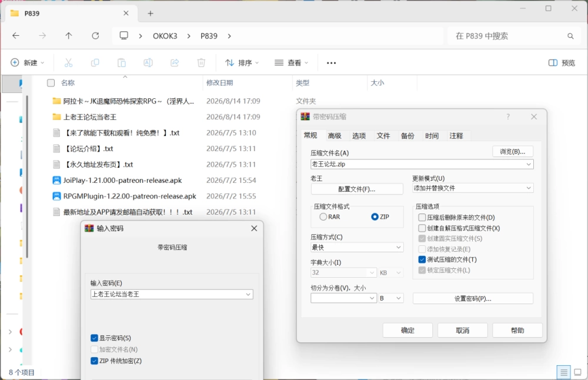This screenshot has width=588, height=380.
Task: Open the 新建 dropdown menu
Action: [28, 62]
